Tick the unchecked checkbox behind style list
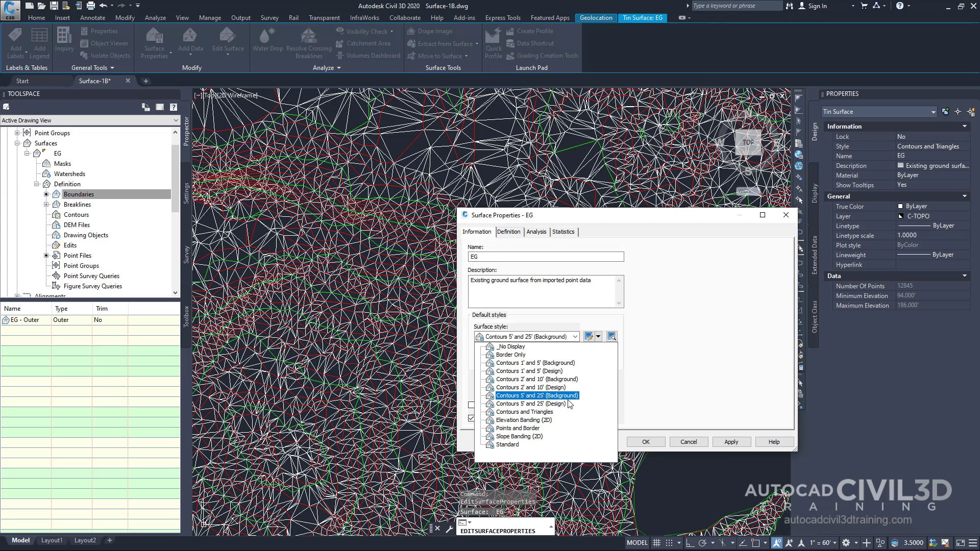 tap(471, 405)
